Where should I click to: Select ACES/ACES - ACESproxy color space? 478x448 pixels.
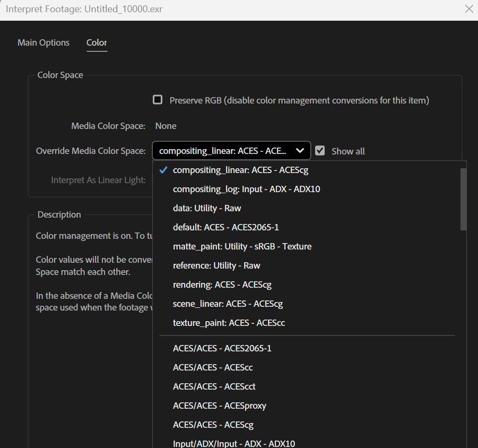click(x=219, y=406)
